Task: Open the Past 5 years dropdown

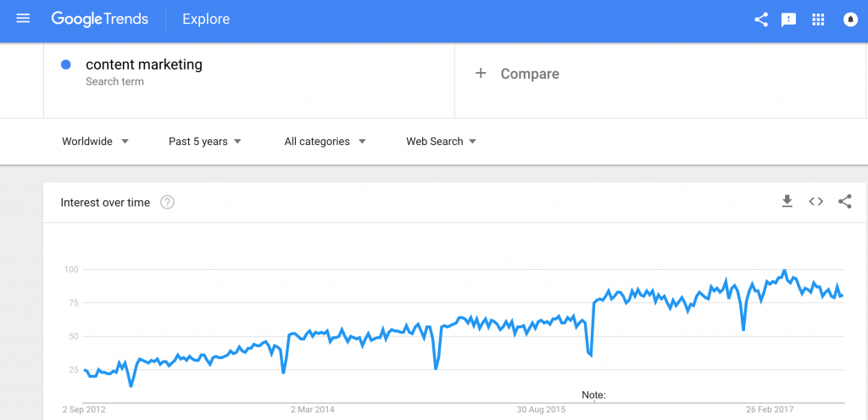Action: click(205, 142)
